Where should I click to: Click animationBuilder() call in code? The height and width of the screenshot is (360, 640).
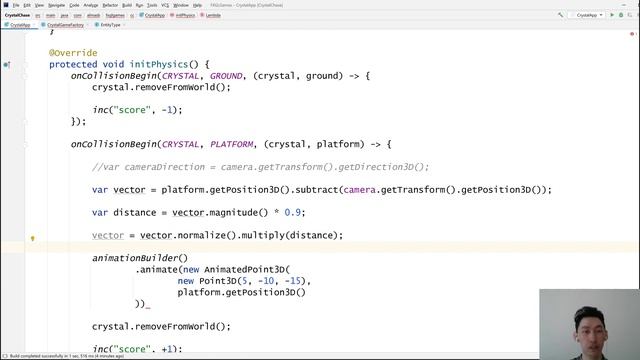coord(140,258)
